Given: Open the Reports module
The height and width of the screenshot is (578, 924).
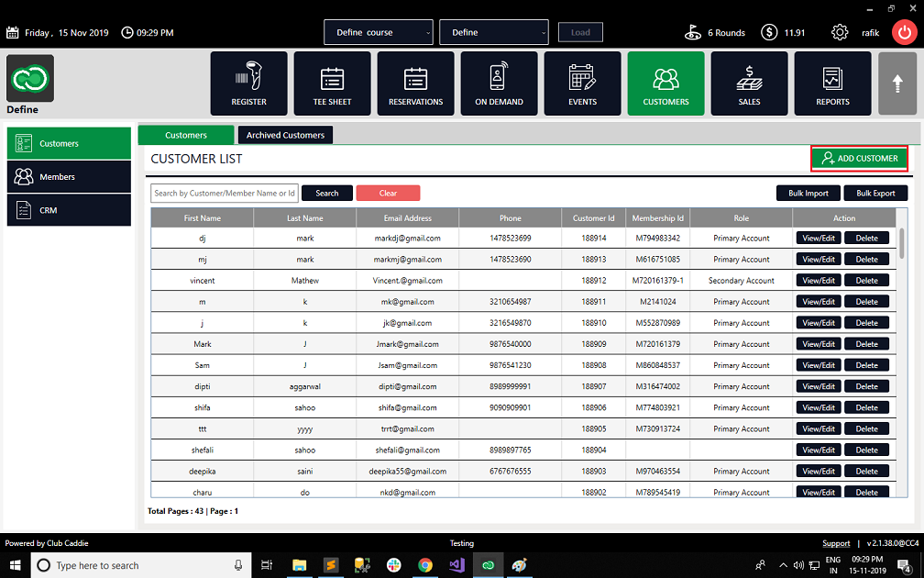Looking at the screenshot, I should (832, 83).
